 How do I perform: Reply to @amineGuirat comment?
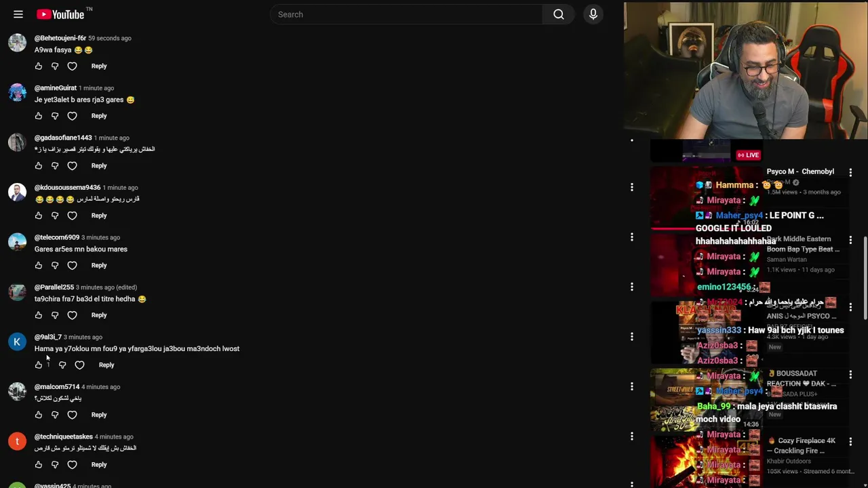99,116
